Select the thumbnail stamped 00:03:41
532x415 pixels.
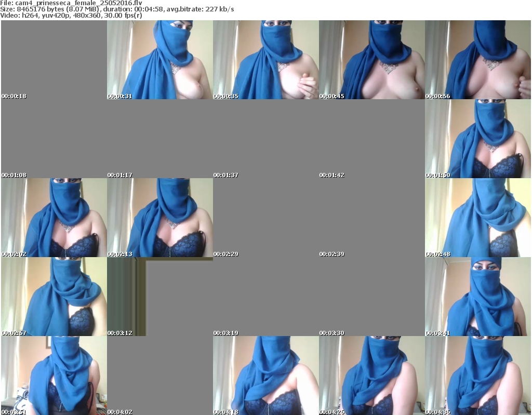coord(478,297)
